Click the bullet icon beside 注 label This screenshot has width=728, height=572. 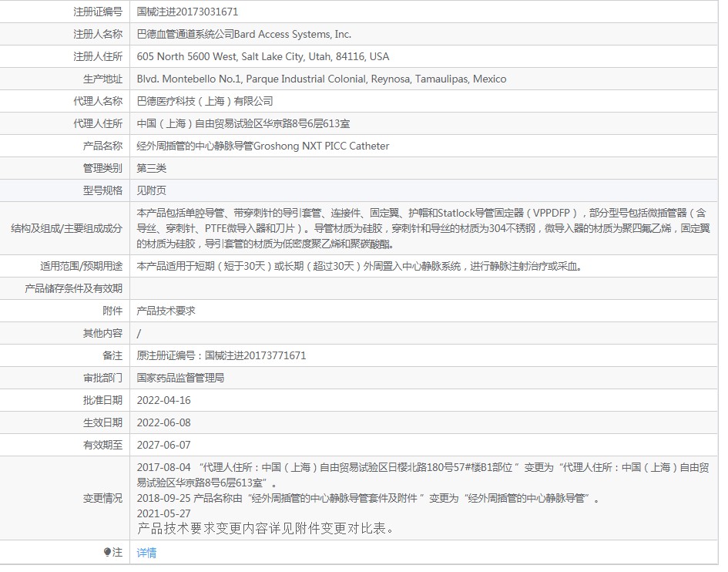[107, 552]
